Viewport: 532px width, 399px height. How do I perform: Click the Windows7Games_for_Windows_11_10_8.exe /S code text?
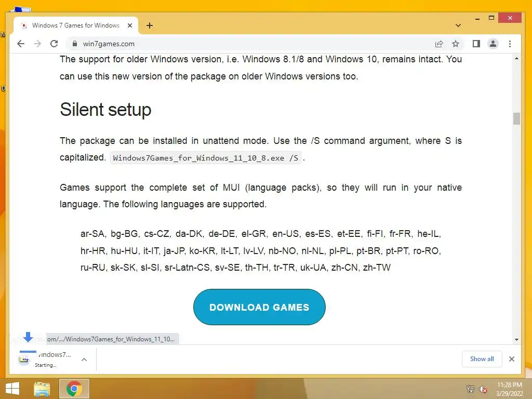(x=206, y=158)
